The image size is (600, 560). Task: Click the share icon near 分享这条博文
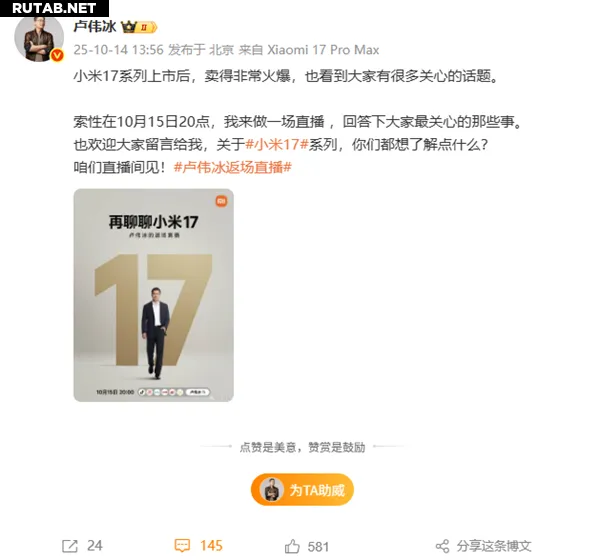(x=443, y=546)
